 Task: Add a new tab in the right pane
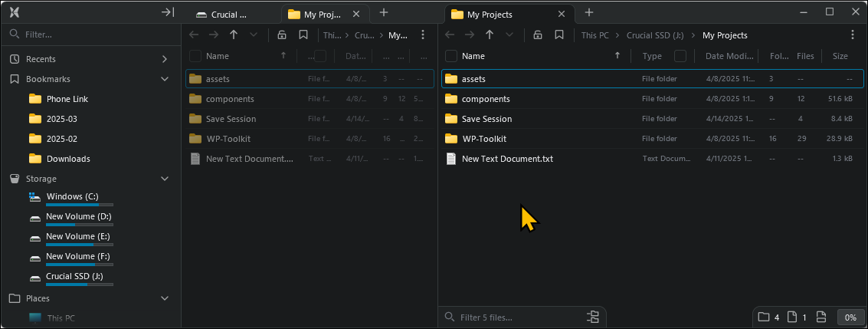(x=588, y=13)
